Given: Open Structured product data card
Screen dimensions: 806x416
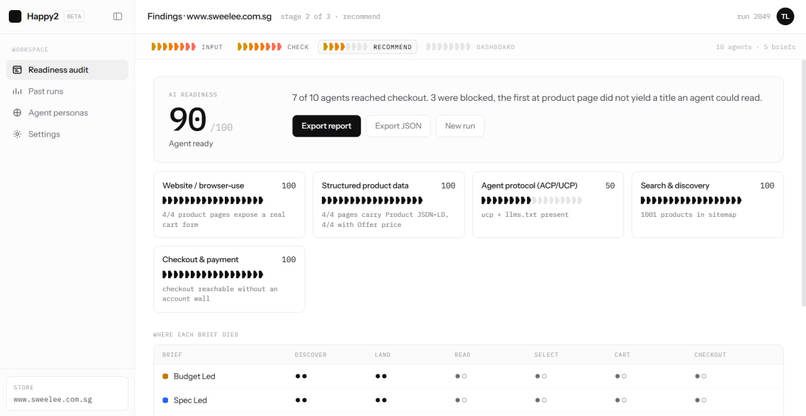Looking at the screenshot, I should 389,205.
